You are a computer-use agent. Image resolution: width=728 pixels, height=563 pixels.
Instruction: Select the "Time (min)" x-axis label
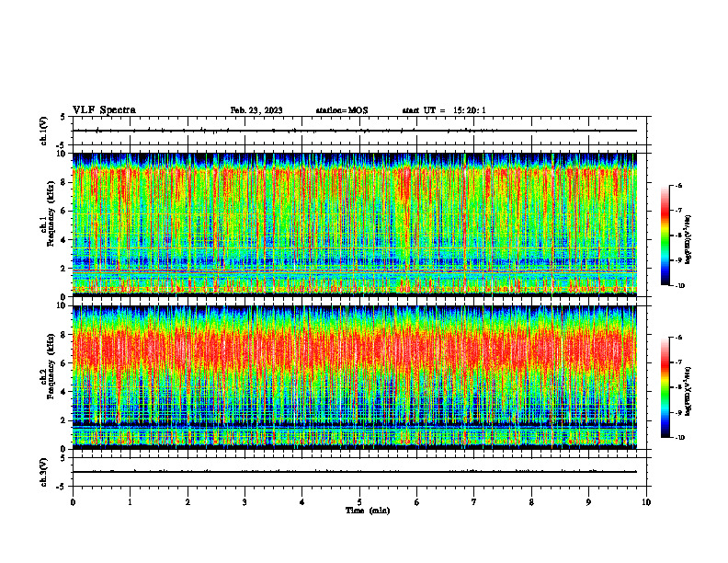tap(368, 511)
